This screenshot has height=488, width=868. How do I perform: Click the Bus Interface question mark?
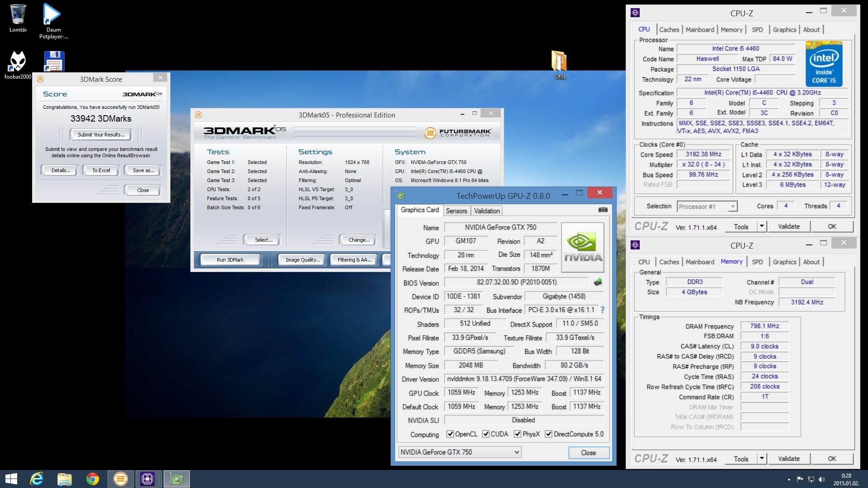point(602,310)
